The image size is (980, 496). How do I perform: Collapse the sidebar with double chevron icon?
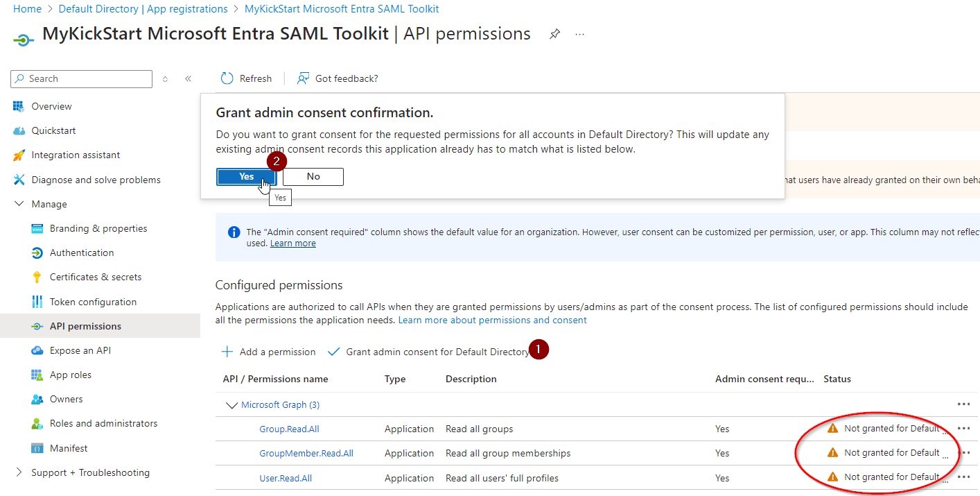tap(188, 78)
